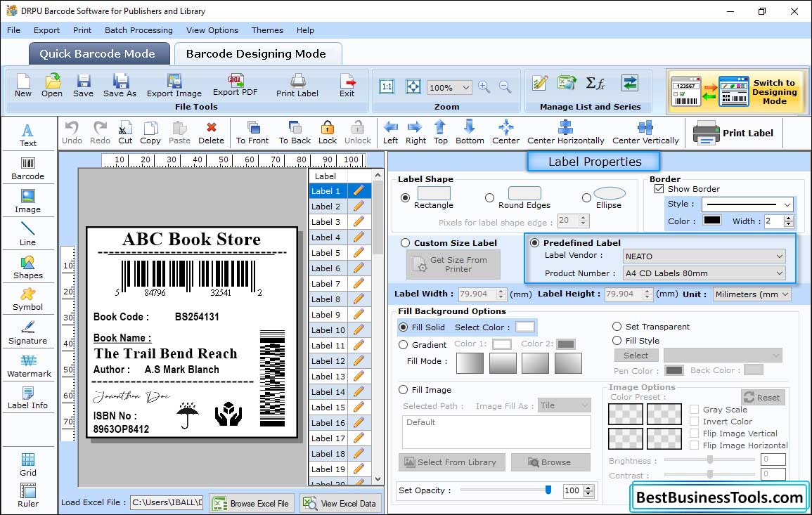Choose the Image tool in sidebar
Screen dimensions: 812x515
click(x=28, y=202)
